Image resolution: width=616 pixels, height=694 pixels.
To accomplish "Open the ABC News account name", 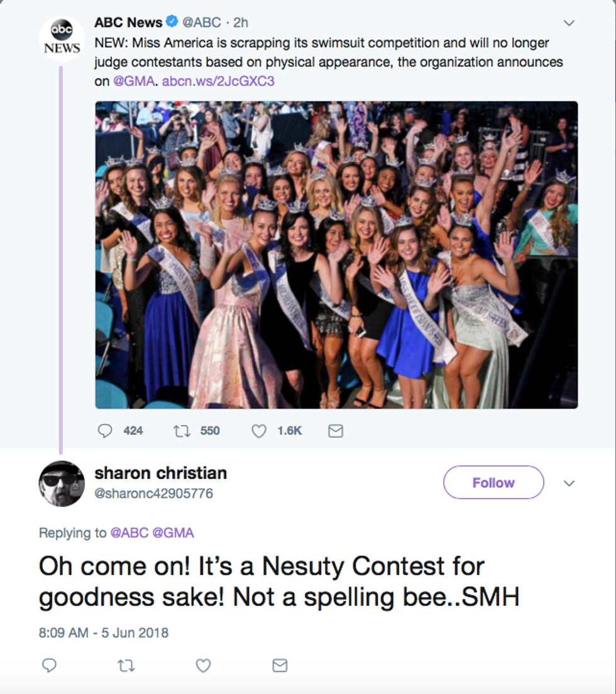I will [x=128, y=23].
